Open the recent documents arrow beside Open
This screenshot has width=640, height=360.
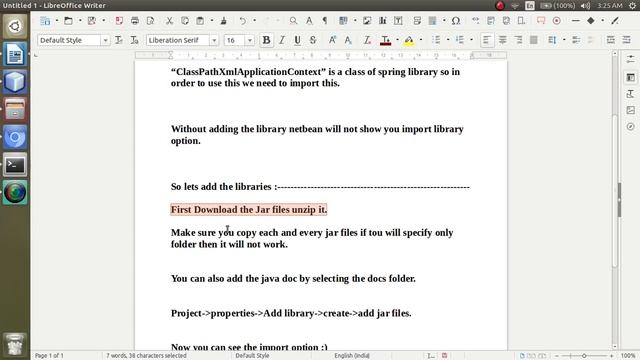(x=80, y=21)
